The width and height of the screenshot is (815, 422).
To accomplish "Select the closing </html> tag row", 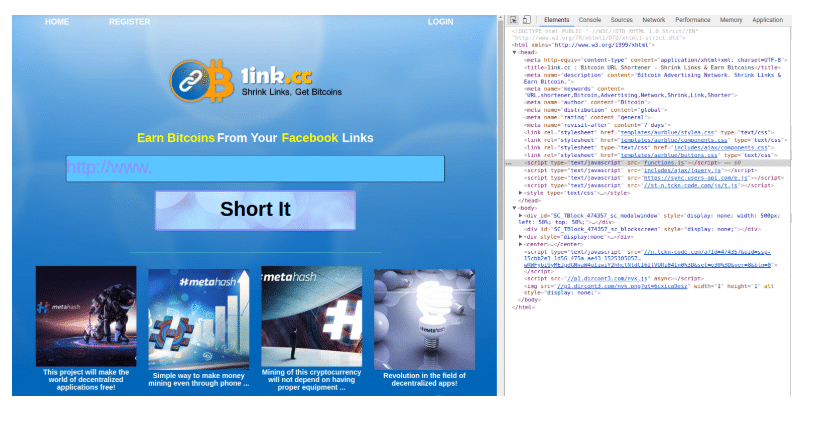I will pyautogui.click(x=523, y=308).
